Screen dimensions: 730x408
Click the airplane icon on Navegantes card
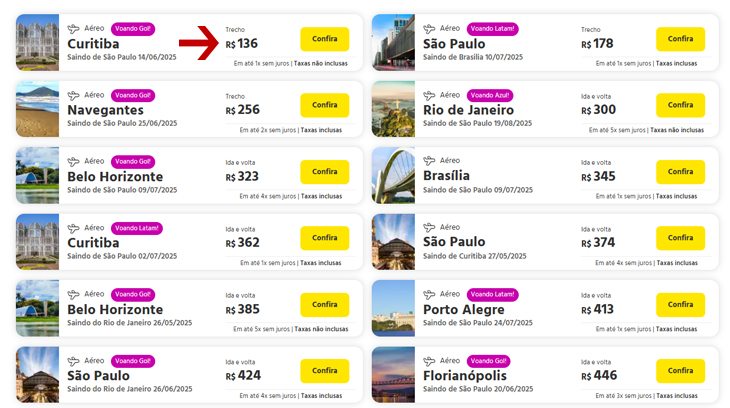click(73, 95)
